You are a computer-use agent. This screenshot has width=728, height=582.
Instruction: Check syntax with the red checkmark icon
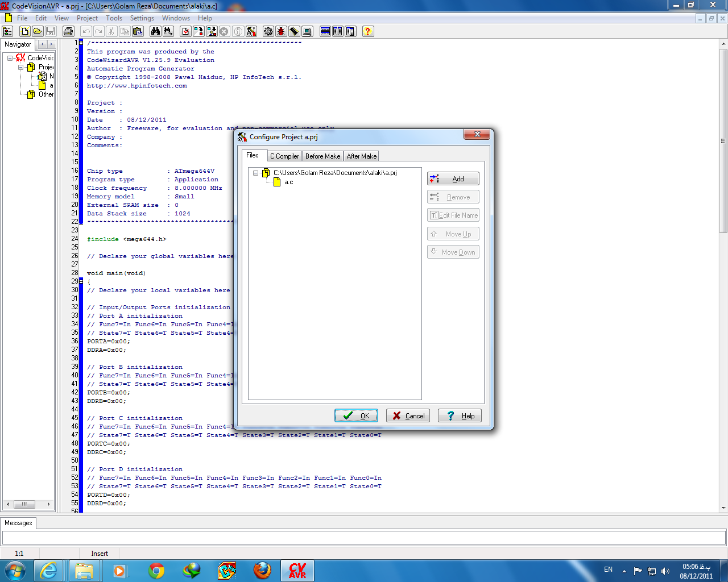185,31
